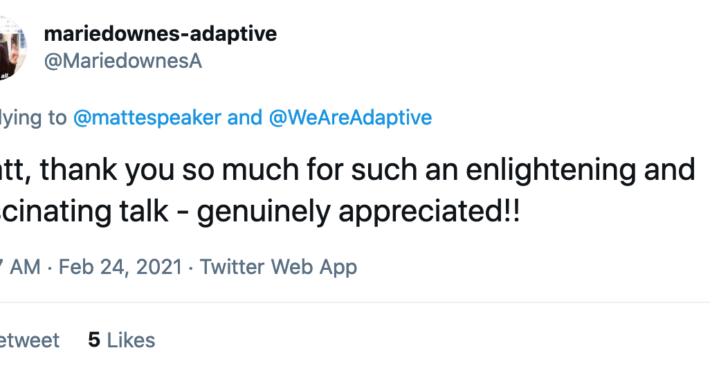Open the Twitter Web App source link

click(278, 267)
